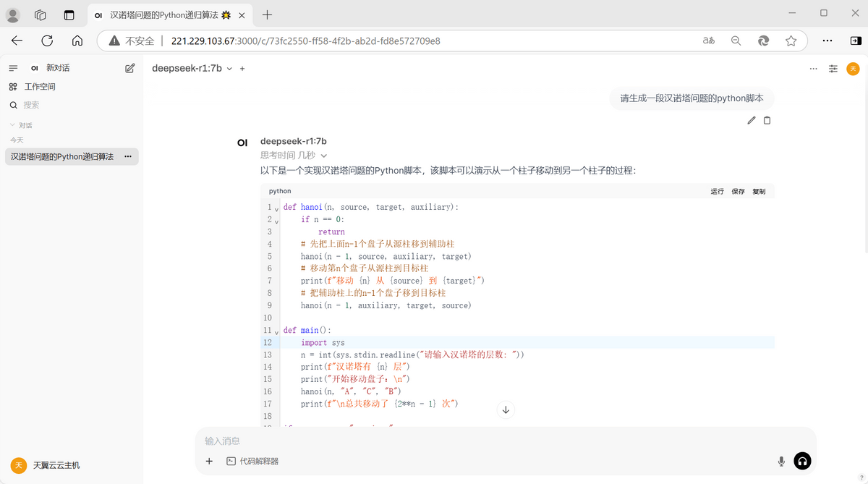
Task: Open the browser settings and more menu
Action: 827,41
